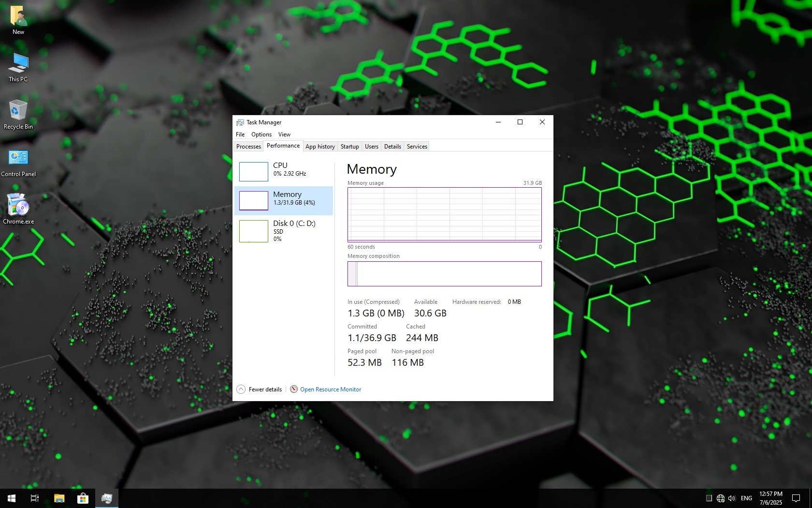The width and height of the screenshot is (812, 508).
Task: Select the Control Panel desktop icon
Action: tap(18, 163)
